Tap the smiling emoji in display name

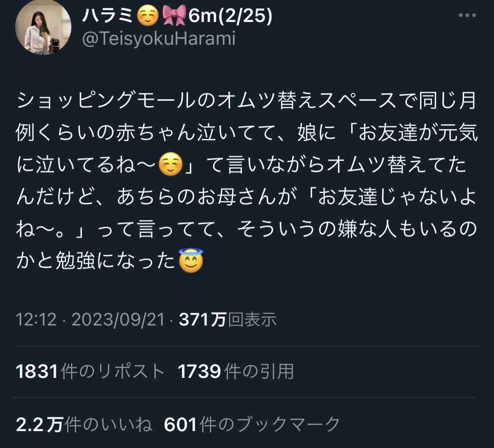coord(147,16)
